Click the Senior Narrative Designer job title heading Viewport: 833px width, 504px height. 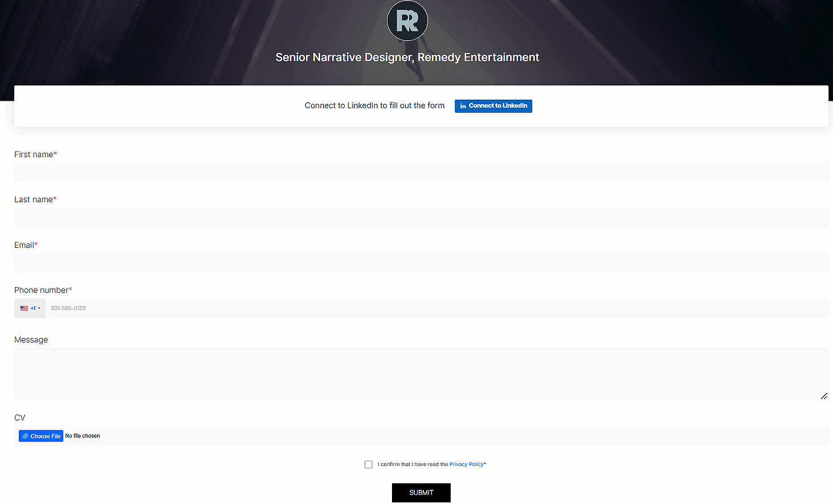pyautogui.click(x=407, y=58)
